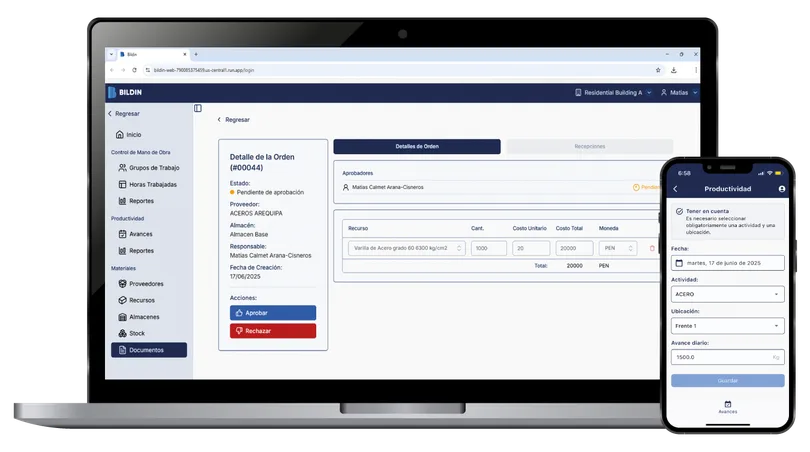Click the Cant. field showing 1000
This screenshot has height=452, width=810.
489,248
